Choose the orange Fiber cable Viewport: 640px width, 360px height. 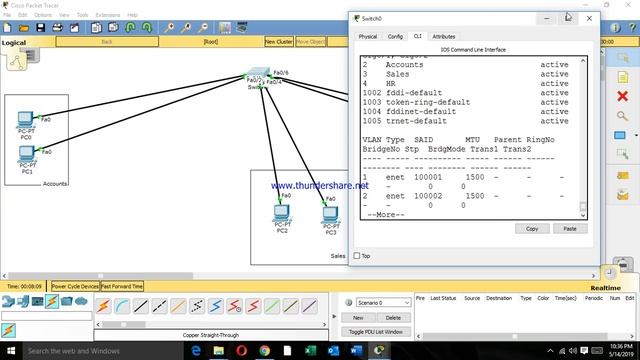(178, 306)
